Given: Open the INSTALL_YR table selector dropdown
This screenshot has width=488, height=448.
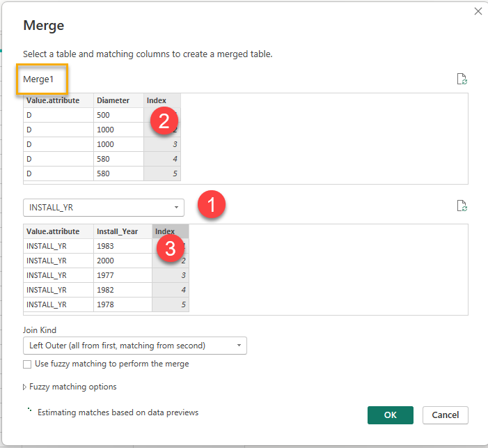Looking at the screenshot, I should point(104,208).
